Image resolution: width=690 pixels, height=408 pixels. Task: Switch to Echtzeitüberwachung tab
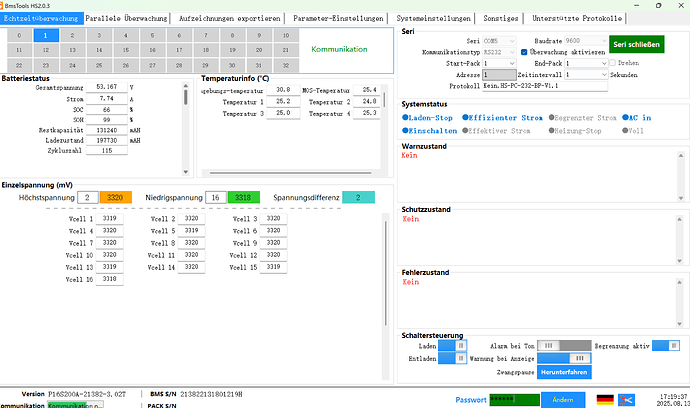pos(41,18)
